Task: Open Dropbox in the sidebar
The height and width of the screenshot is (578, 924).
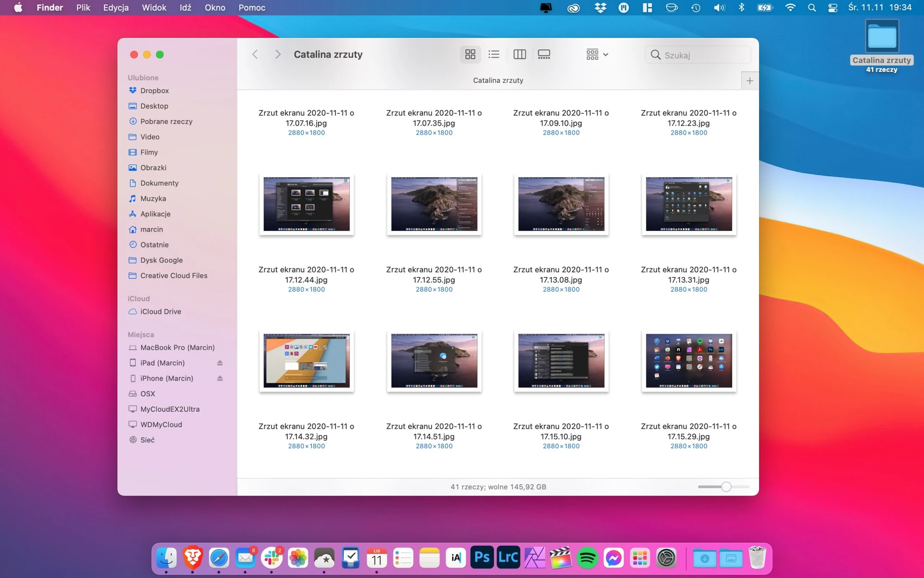Action: point(154,91)
